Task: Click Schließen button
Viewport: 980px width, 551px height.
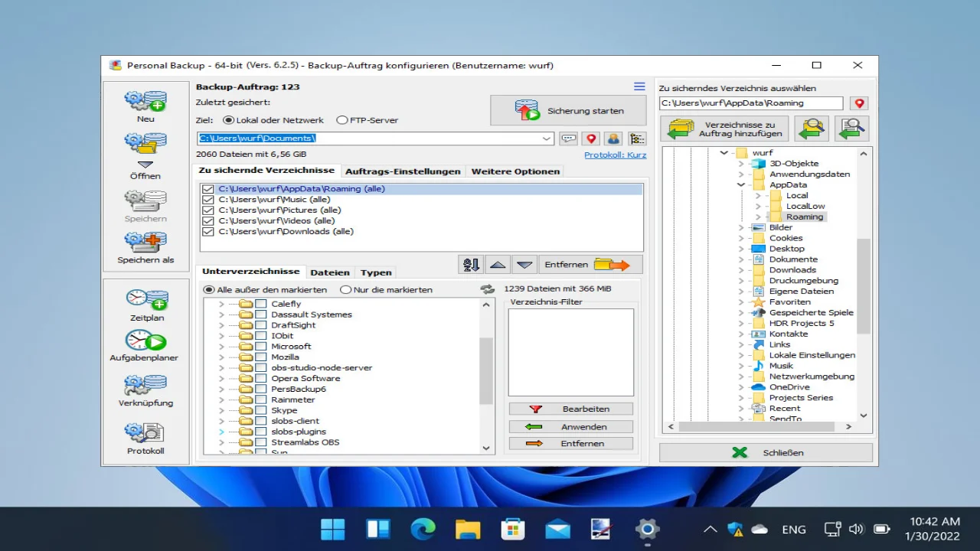Action: point(766,452)
